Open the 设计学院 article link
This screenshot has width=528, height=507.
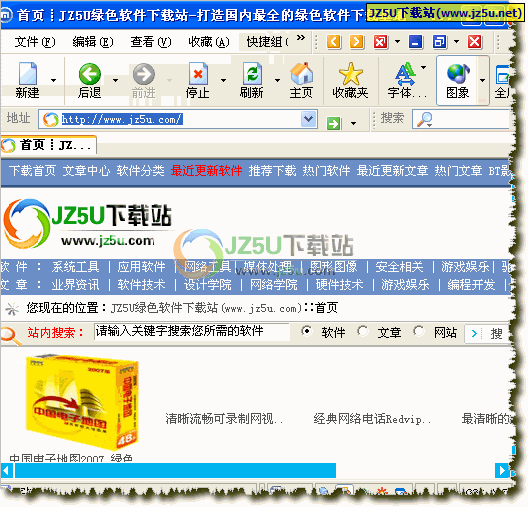[207, 285]
